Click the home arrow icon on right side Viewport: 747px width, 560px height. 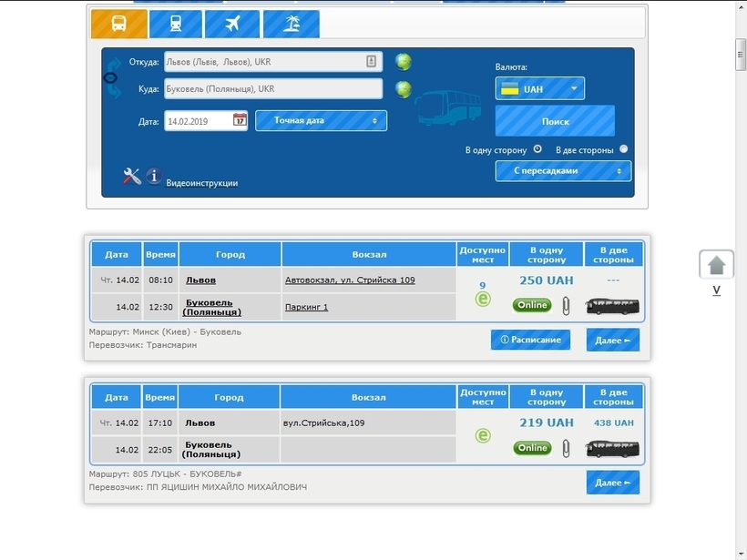point(716,264)
